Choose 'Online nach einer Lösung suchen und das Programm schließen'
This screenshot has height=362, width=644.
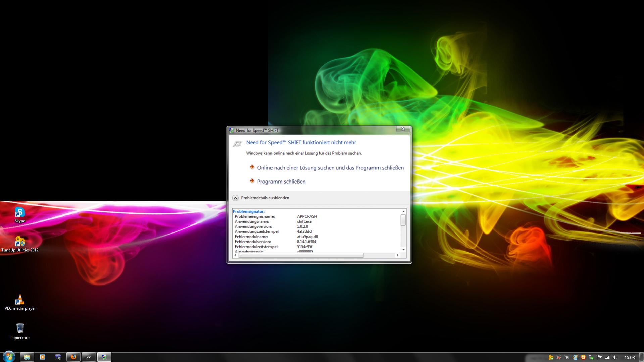327,168
